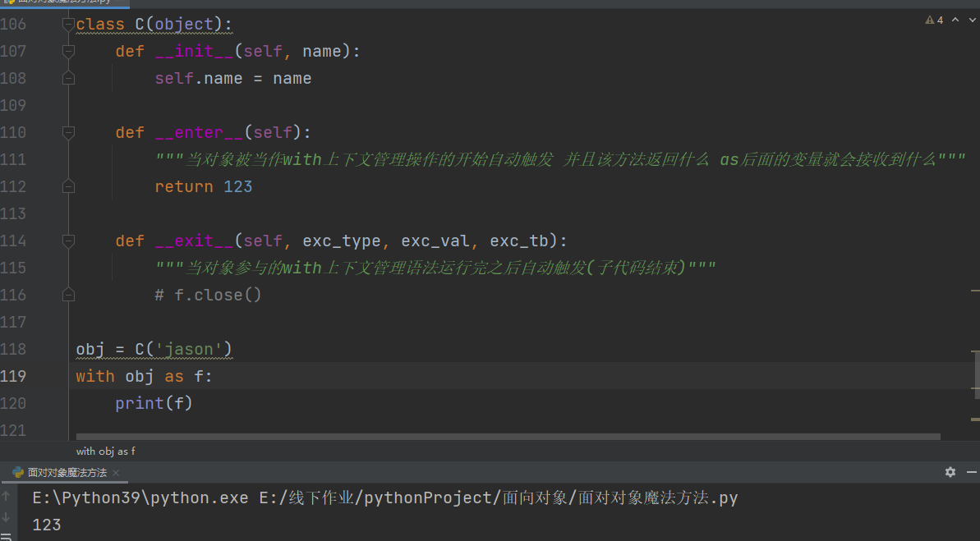The image size is (980, 541).
Task: Close the 面对对象魔法方法 run tab
Action: point(116,473)
